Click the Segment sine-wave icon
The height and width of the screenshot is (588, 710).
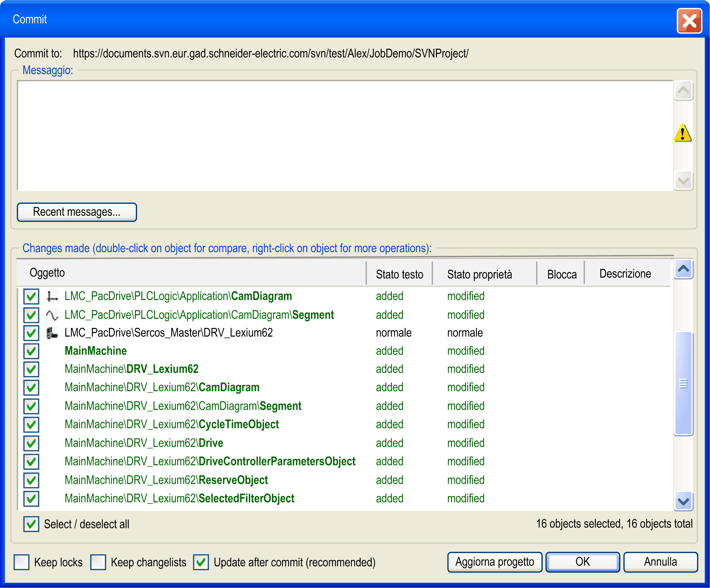[52, 315]
